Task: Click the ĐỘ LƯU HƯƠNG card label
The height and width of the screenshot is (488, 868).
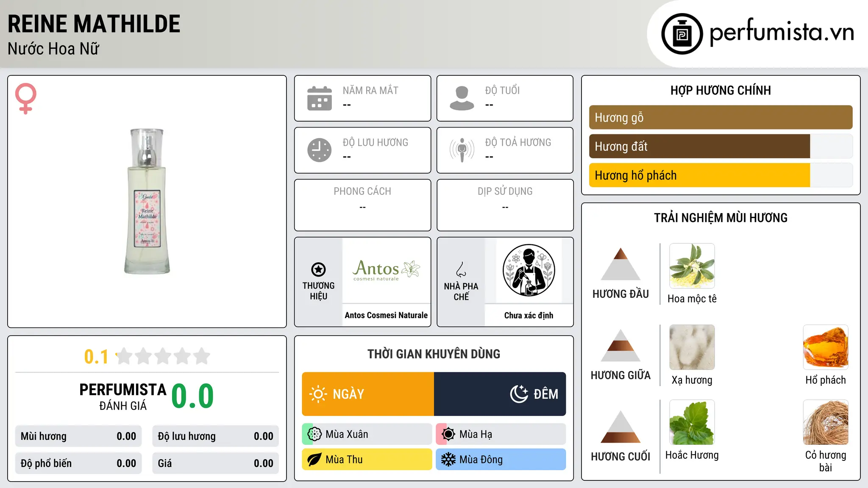Action: tap(375, 142)
